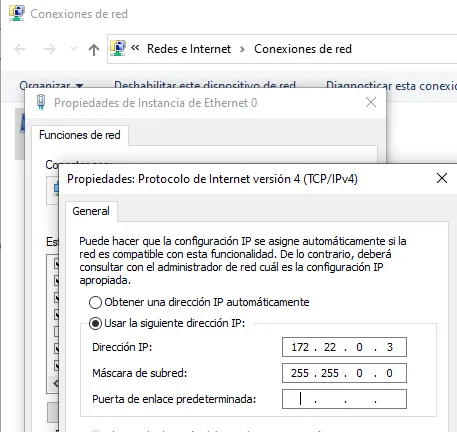Expand the arrow after Redes e Internet

[x=242, y=50]
